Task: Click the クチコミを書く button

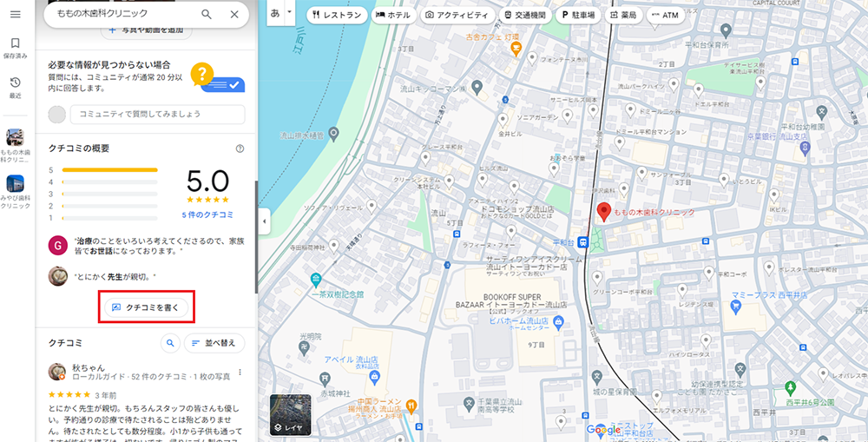Action: 146,307
